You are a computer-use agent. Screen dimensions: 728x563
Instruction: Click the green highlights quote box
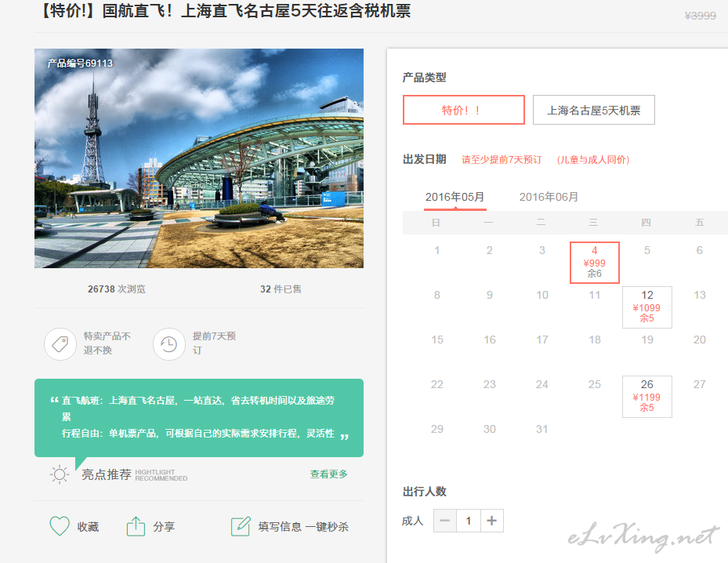click(199, 418)
